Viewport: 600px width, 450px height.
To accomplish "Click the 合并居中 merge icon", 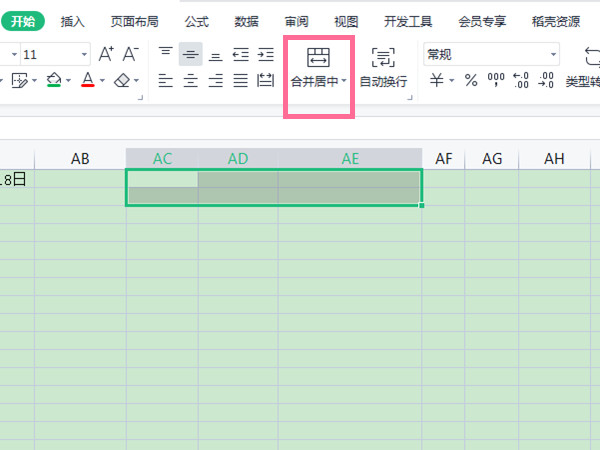I will [x=318, y=57].
